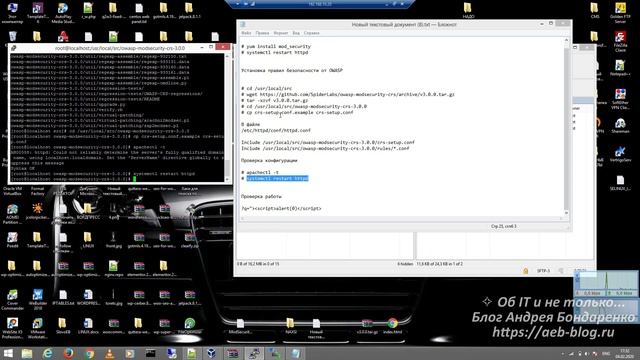Open the Cover Commander desktop icon
This screenshot has width=640, height=360.
pyautogui.click(x=12, y=299)
